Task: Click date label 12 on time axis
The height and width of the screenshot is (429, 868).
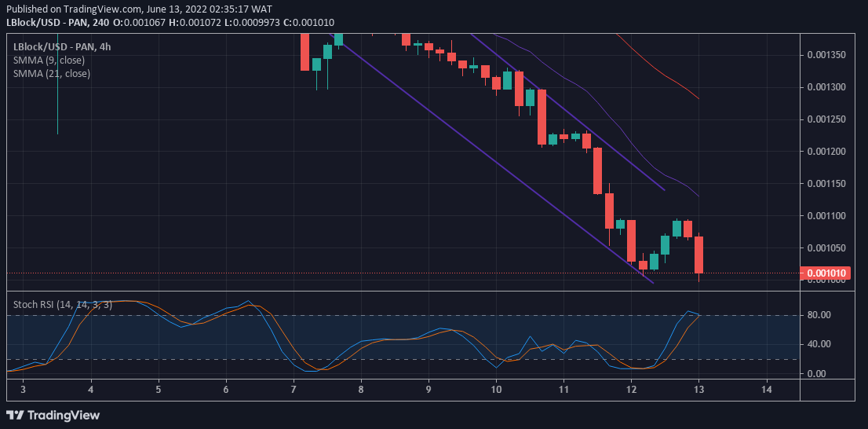Action: [x=631, y=389]
